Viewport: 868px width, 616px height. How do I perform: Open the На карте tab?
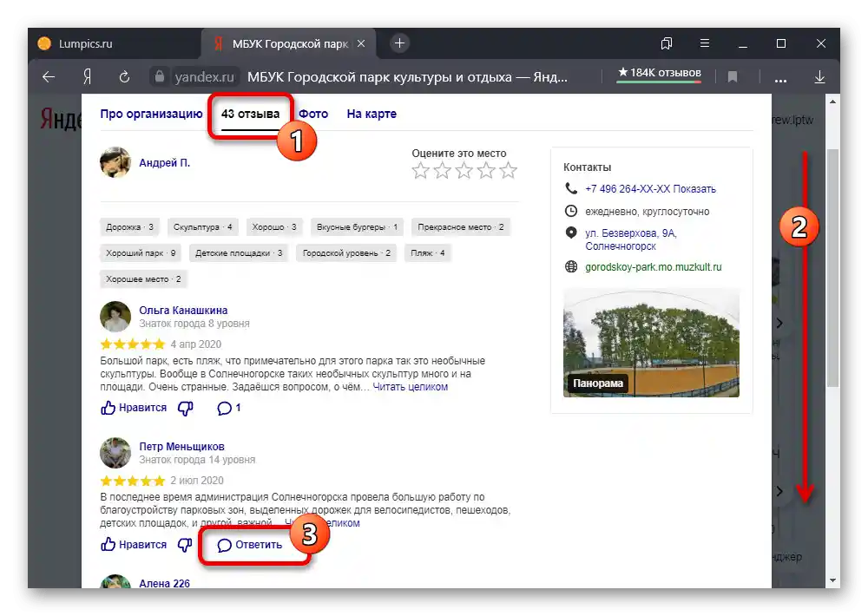point(372,114)
